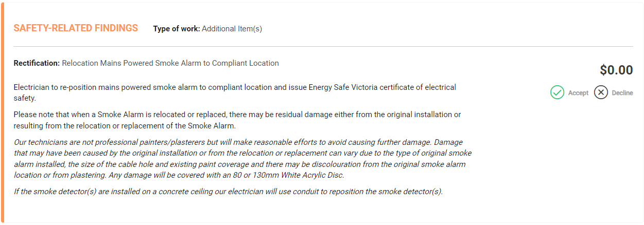Click the $0.00 price amount
Viewport: 644px width, 225px height.
click(x=616, y=70)
